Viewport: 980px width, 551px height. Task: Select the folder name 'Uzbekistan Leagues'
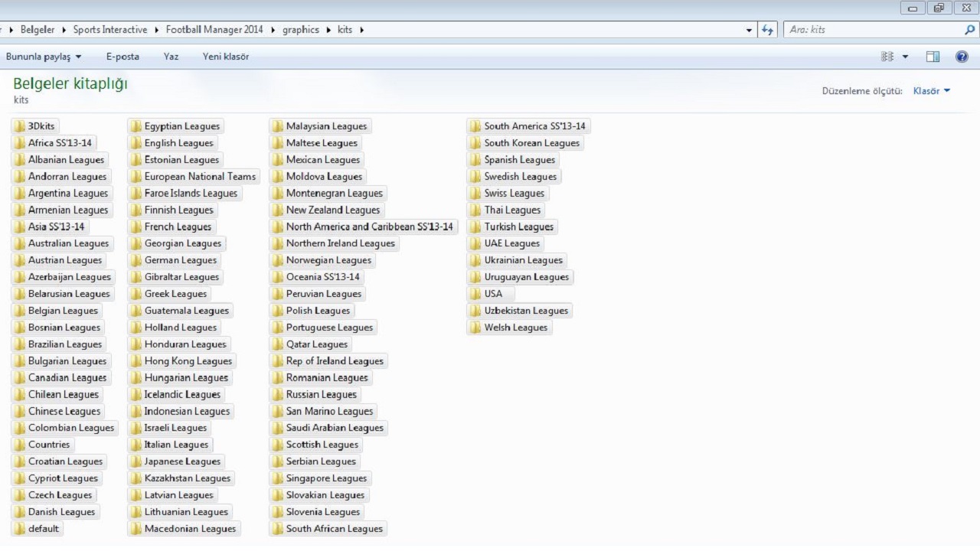pos(527,311)
